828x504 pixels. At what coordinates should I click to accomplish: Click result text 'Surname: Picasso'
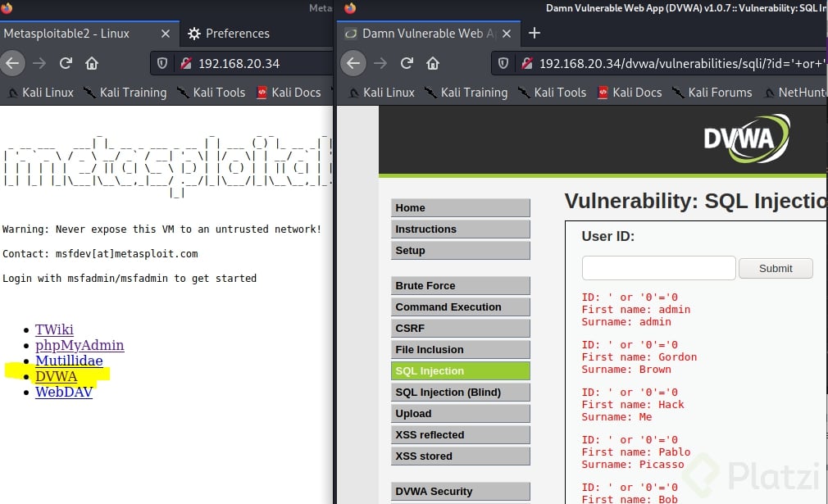pos(633,465)
